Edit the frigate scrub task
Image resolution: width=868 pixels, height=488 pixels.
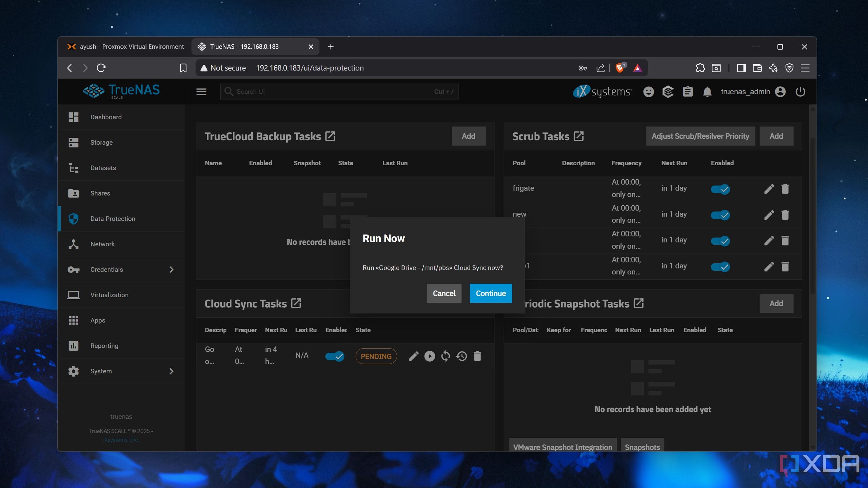point(769,189)
